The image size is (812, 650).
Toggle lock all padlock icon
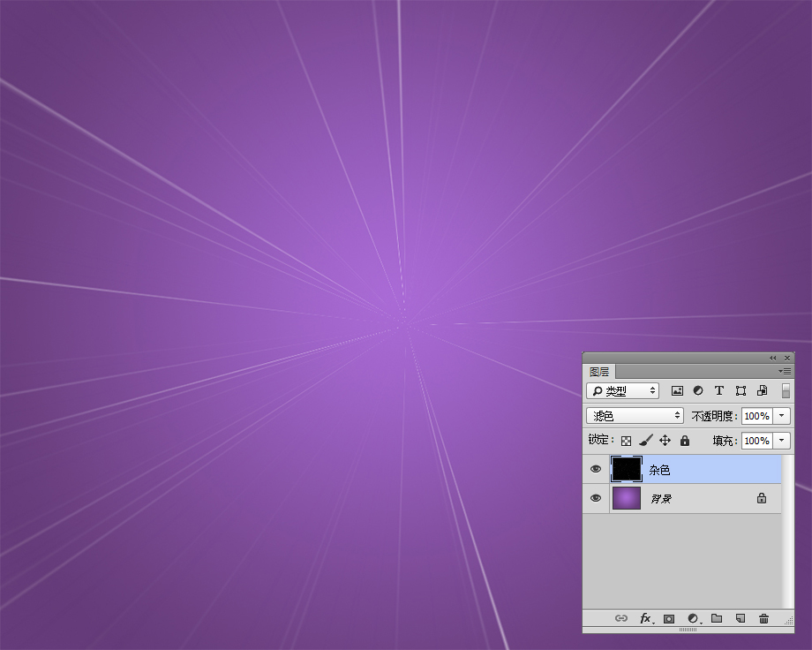[x=685, y=441]
